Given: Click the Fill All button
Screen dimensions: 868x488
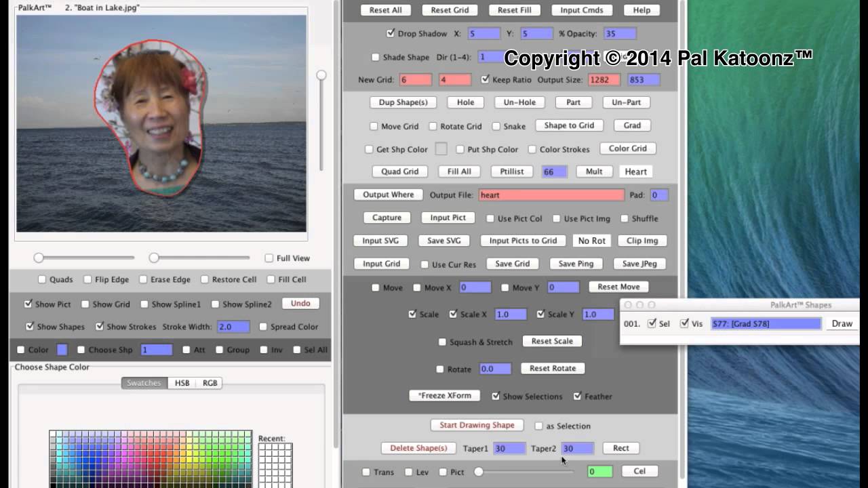Looking at the screenshot, I should pos(459,171).
